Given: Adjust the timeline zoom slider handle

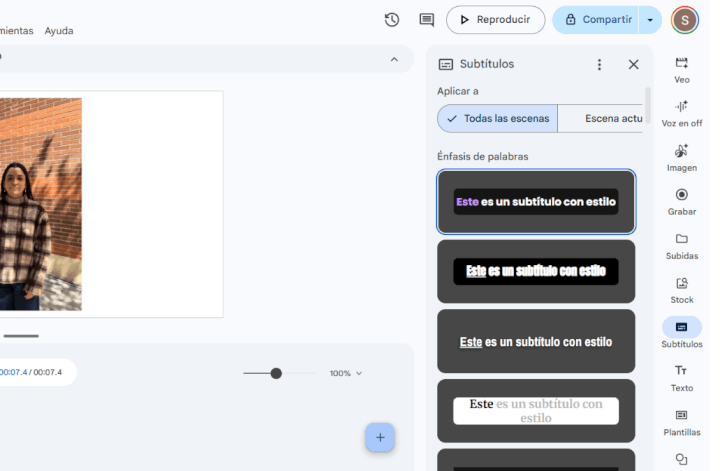Looking at the screenshot, I should click(276, 373).
